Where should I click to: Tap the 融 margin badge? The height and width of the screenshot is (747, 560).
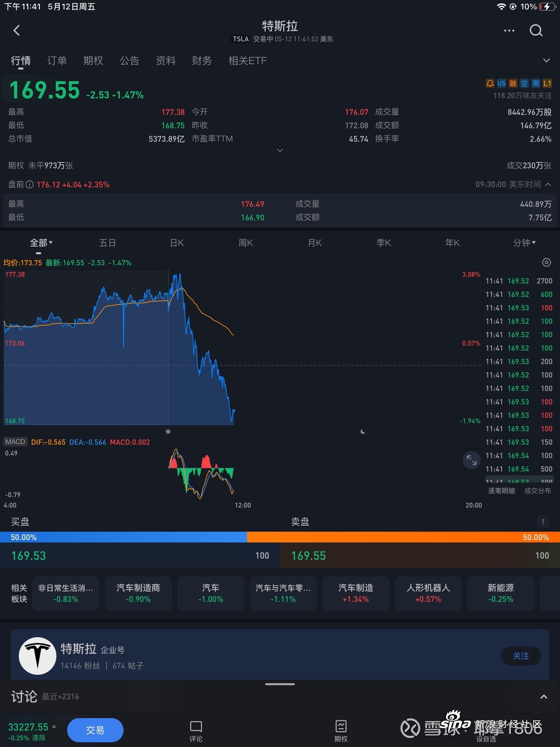click(513, 83)
